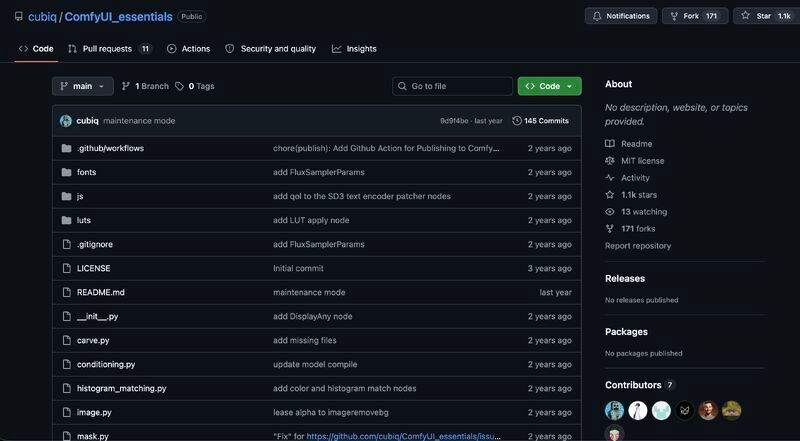Open the mask.py file
This screenshot has height=441, width=800.
click(93, 436)
